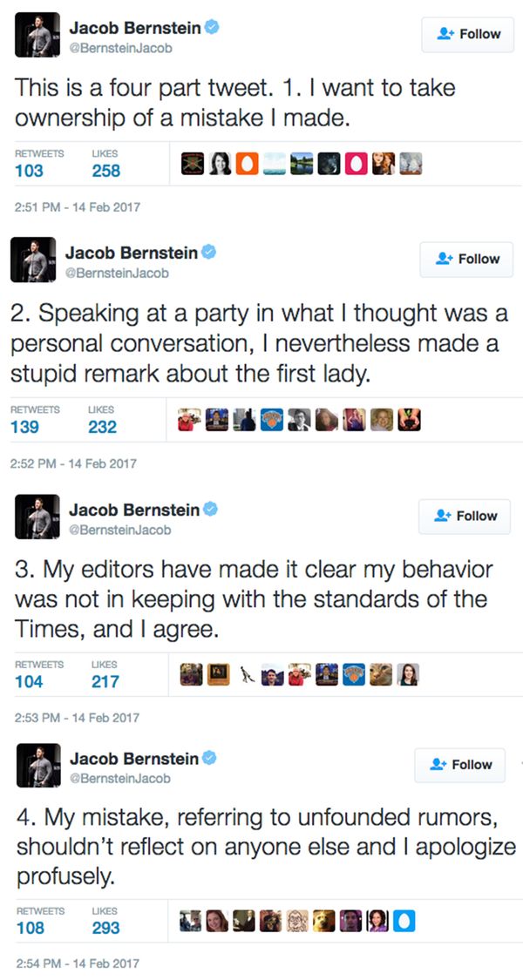This screenshot has width=523, height=980.
Task: Open the 2:51 PM - 14 Feb 2017 timestamp
Action: pos(74,207)
